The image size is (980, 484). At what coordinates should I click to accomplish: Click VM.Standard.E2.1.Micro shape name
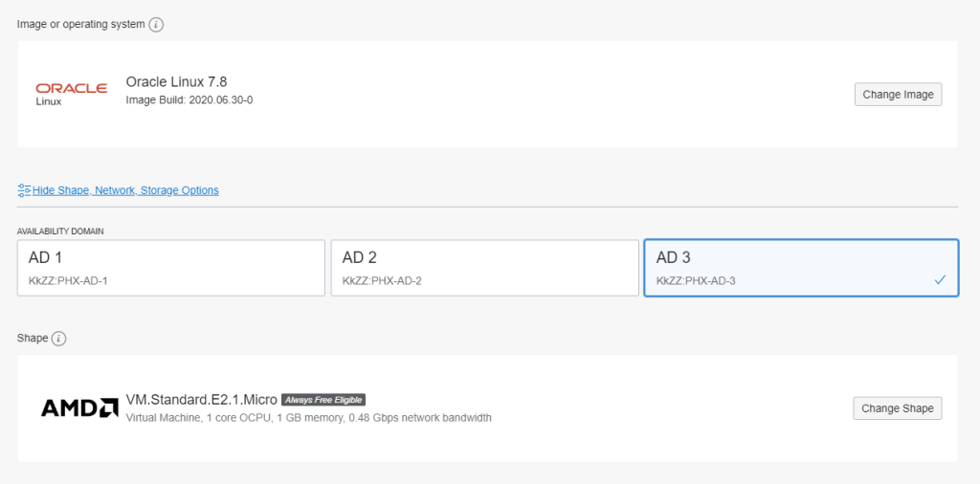pos(202,400)
